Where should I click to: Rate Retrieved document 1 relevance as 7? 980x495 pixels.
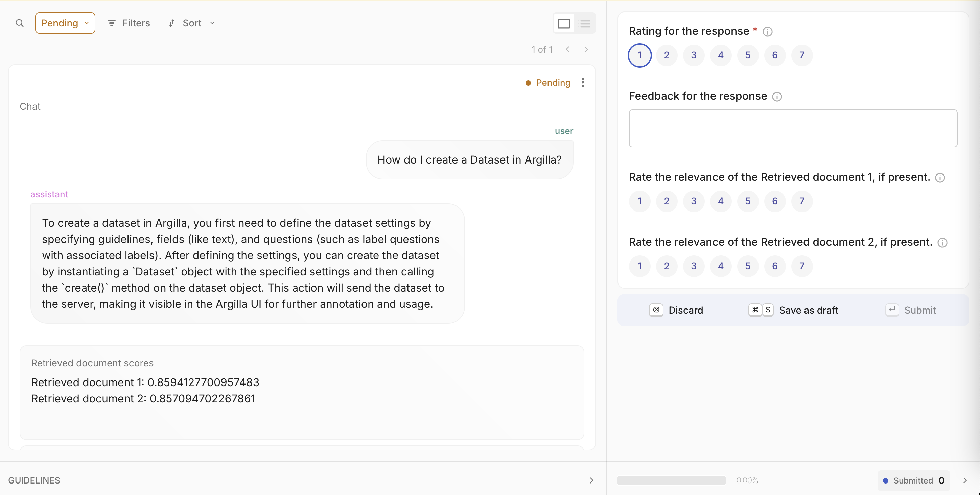801,201
